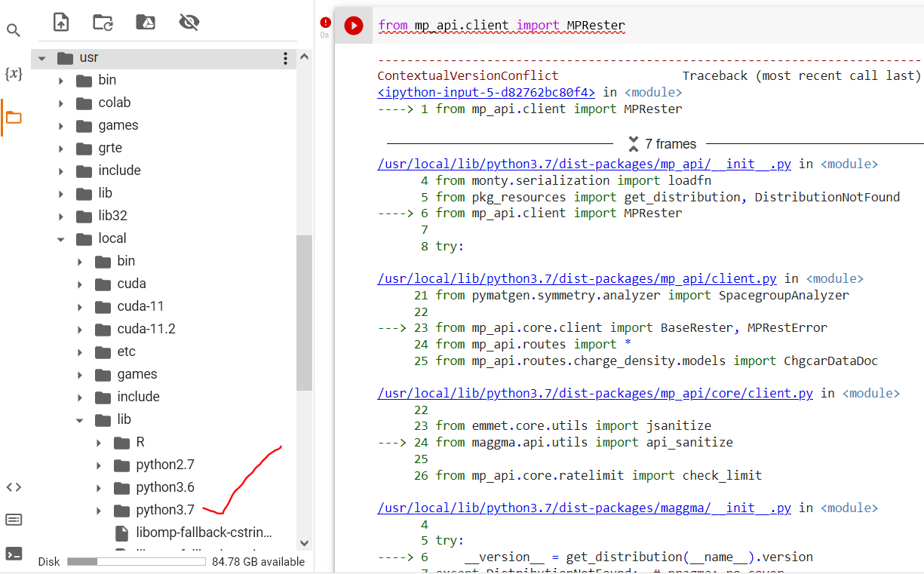
Task: Open the search panel in left sidebar
Action: pyautogui.click(x=14, y=31)
